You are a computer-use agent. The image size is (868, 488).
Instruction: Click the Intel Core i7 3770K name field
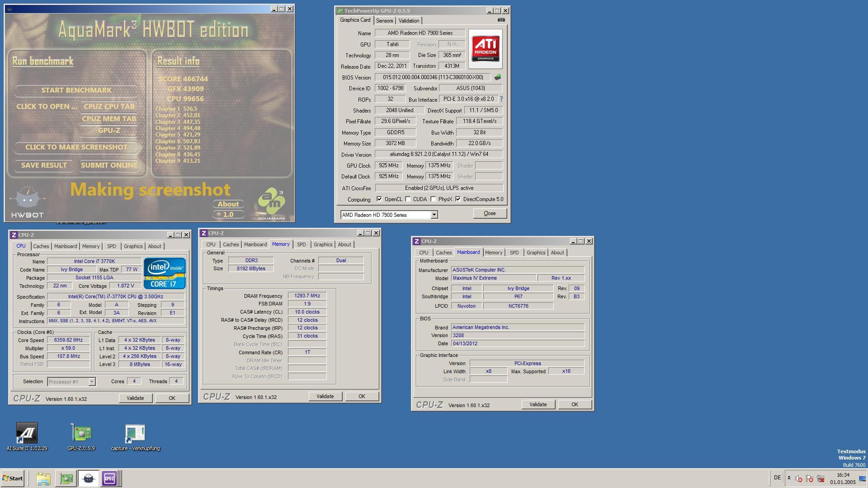[x=94, y=261]
